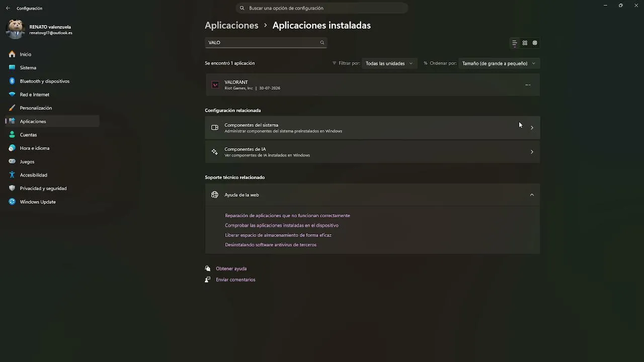
Task: Open link Desinstalando software antivirus de terceros
Action: [271, 245]
